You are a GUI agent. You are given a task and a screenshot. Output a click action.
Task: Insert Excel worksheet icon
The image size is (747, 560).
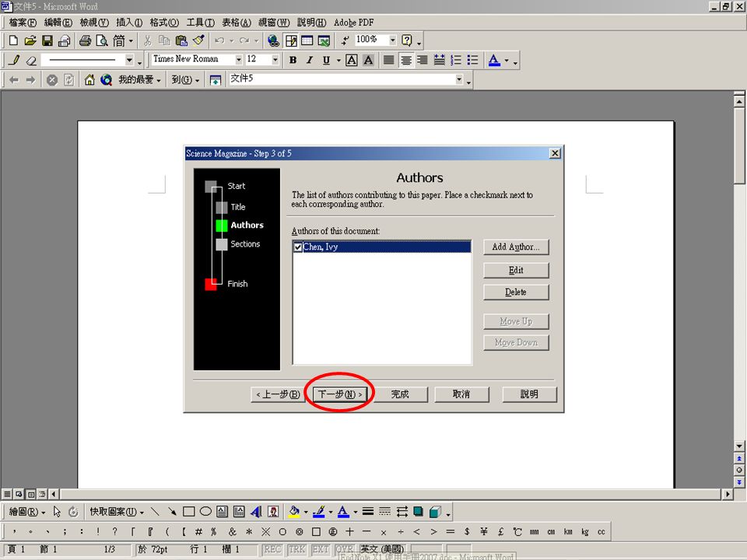[x=324, y=41]
